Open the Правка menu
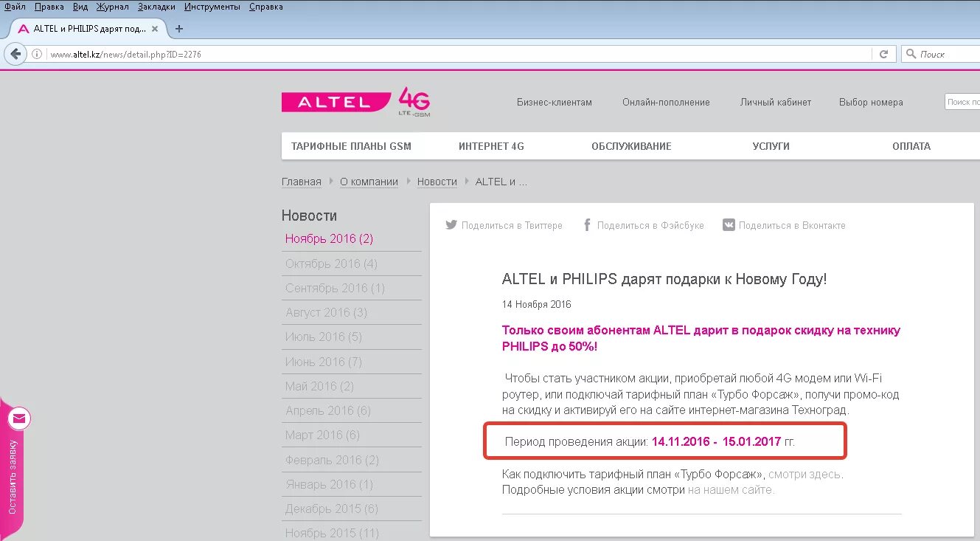Screen dimensions: 980x541 tap(49, 7)
